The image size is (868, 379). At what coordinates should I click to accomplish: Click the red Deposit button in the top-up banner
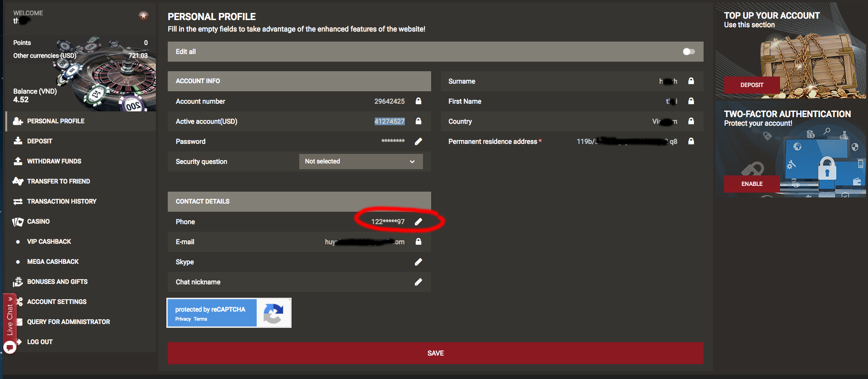[752, 85]
